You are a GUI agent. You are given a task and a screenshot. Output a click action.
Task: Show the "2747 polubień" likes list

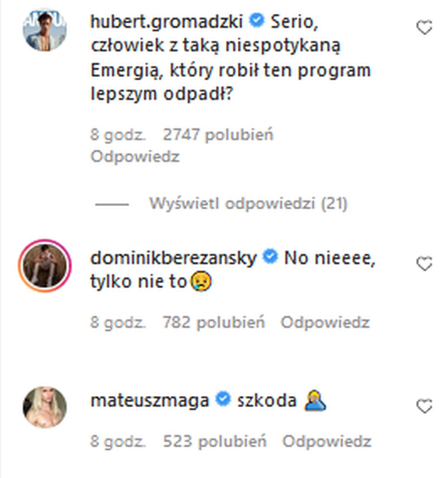218,135
